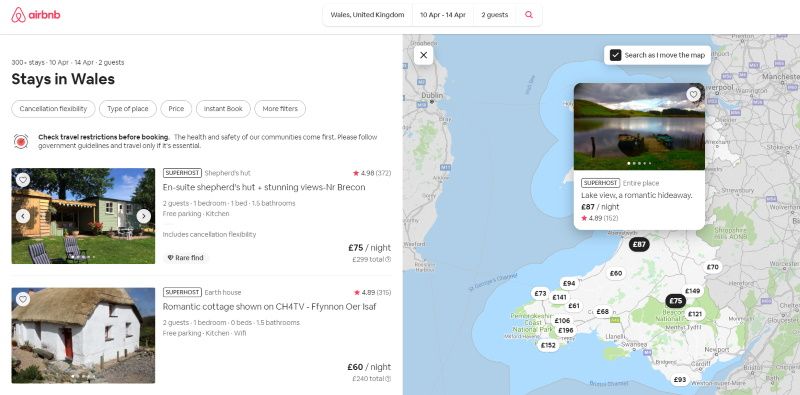The image size is (800, 395).
Task: Click the £75 / night price
Action: 369,248
